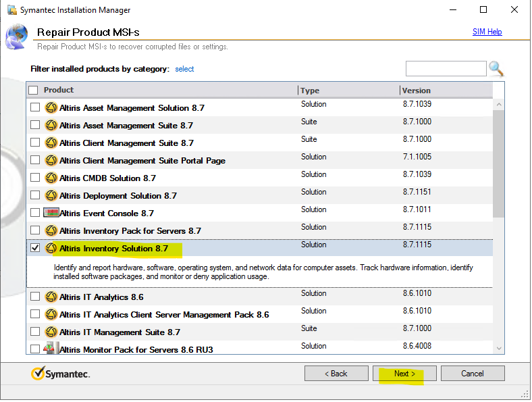This screenshot has width=532, height=402.
Task: Click the scrollbar down arrow in product list
Action: (x=499, y=349)
